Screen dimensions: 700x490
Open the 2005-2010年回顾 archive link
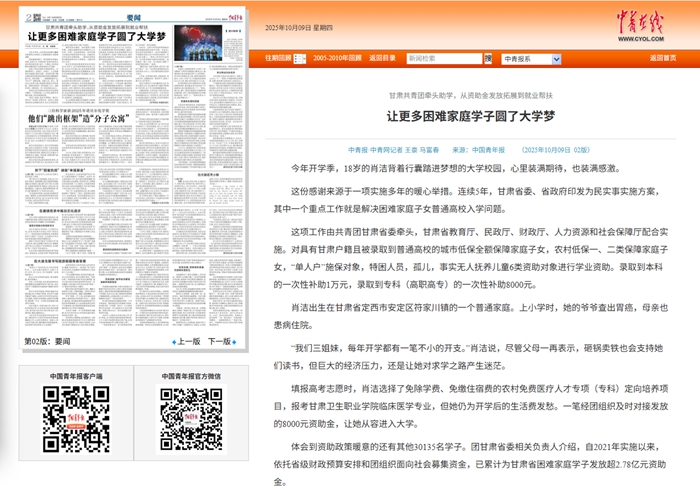click(x=336, y=59)
